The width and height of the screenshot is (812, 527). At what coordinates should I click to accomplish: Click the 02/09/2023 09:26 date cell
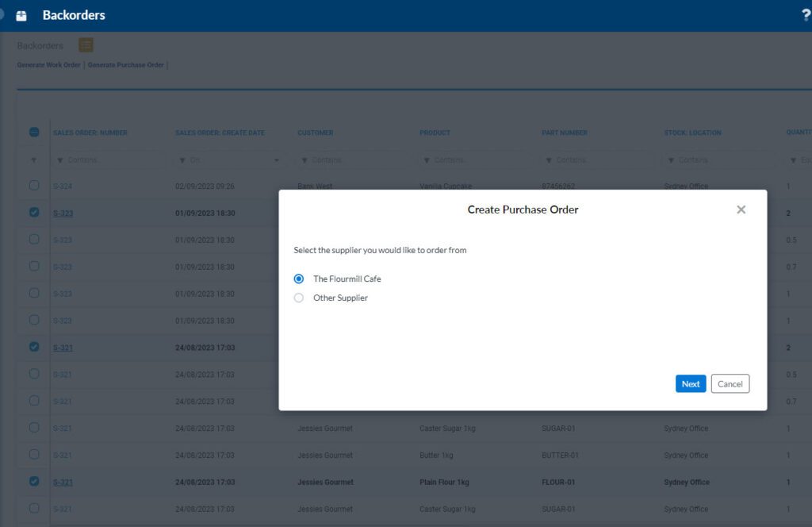coord(205,186)
